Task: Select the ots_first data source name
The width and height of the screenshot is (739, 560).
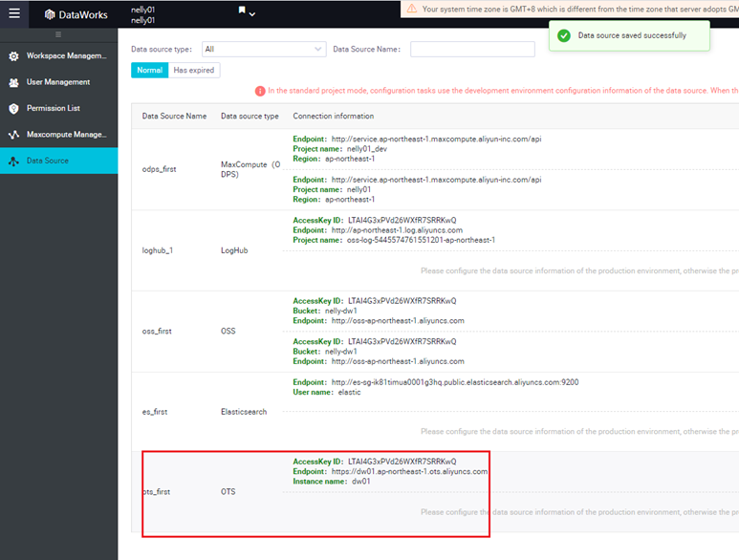Action: tap(156, 492)
